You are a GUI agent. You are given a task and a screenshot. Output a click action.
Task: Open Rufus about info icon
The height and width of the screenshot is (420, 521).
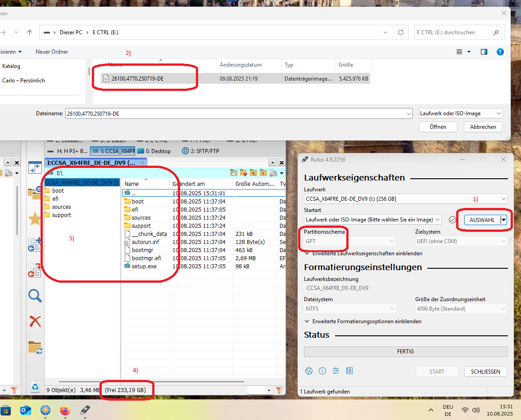coord(322,371)
